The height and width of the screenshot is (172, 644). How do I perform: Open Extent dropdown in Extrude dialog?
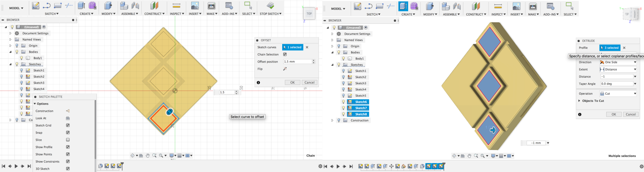pyautogui.click(x=618, y=69)
